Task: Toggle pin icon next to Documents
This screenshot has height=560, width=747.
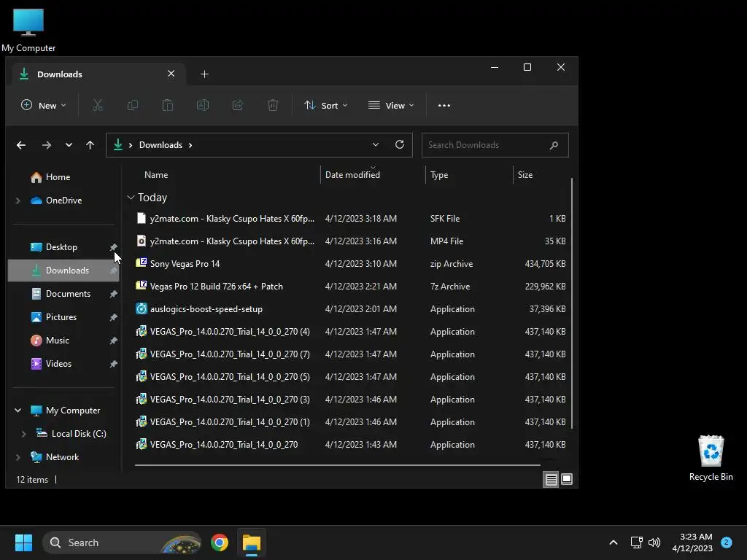Action: (x=113, y=294)
